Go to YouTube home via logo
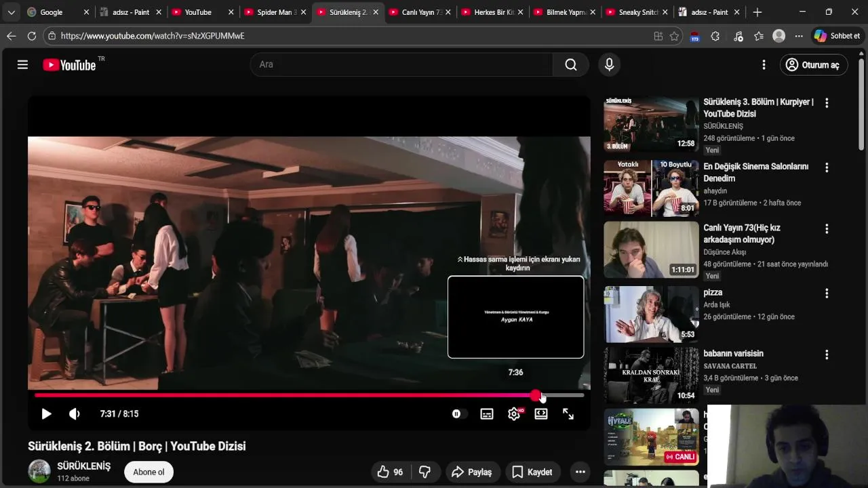Screen dimensions: 868x488 69,64
